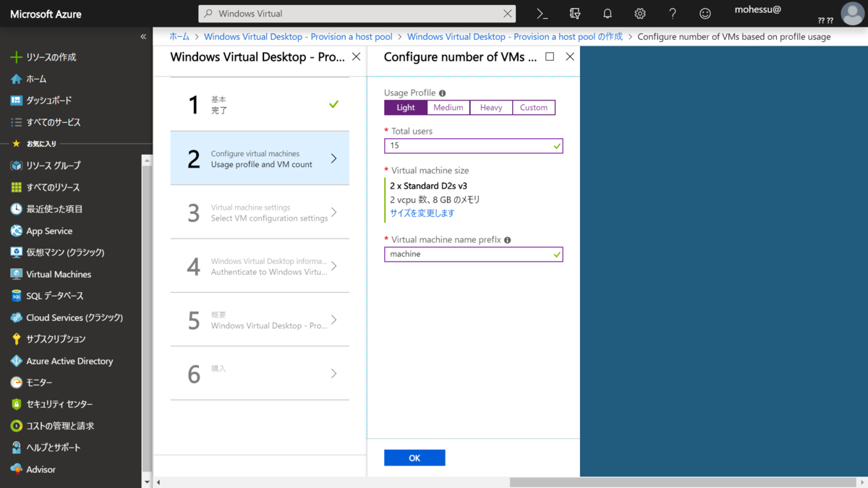Open the directory and subscription filter
Screen dimensions: 868x488
point(575,14)
